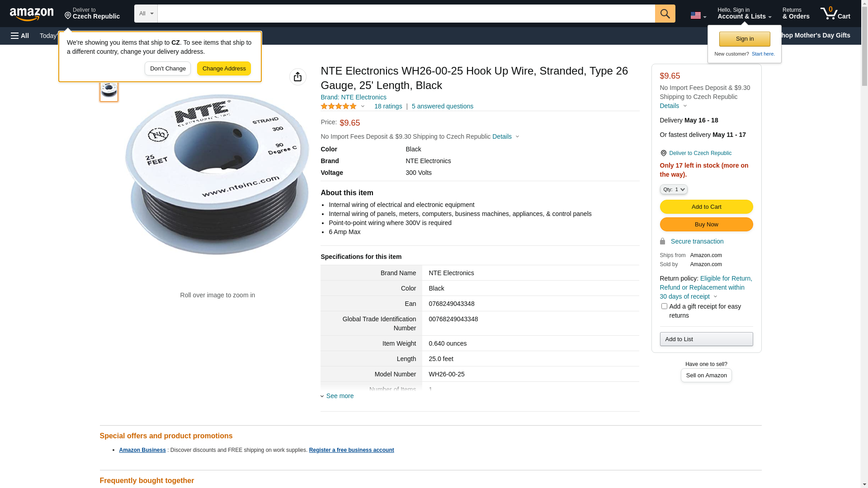
Task: Expand See more specifications
Action: click(x=339, y=396)
